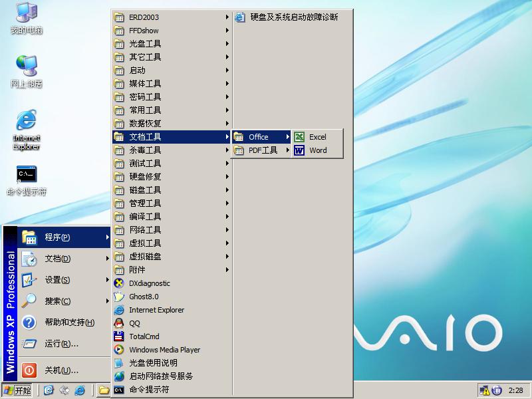Viewport: 532px width, 399px height.
Task: Expand the 媒体工具 submenu arrow
Action: [227, 84]
